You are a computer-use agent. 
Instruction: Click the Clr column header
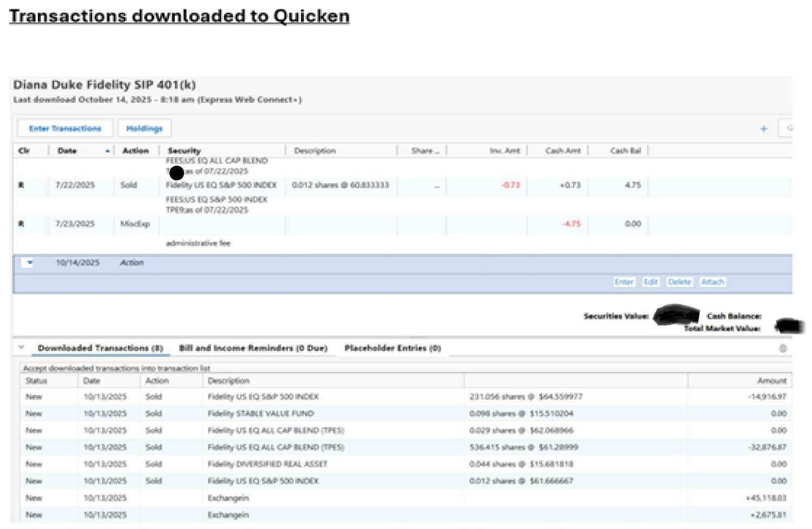[x=24, y=151]
